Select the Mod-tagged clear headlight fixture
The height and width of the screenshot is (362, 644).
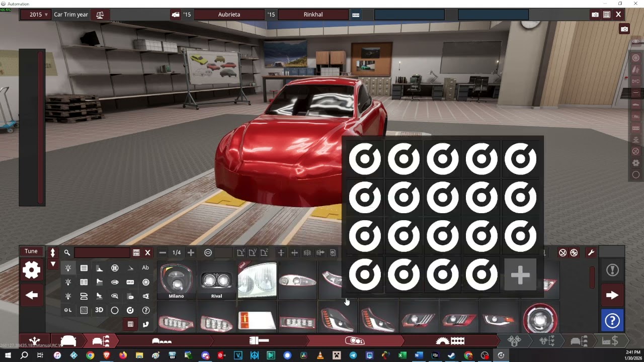point(257,280)
